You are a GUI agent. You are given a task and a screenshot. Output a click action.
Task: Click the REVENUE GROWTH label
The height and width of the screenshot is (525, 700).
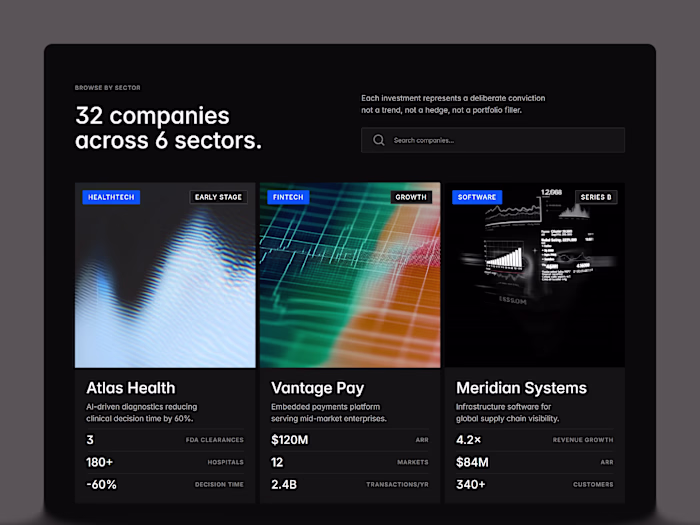tap(583, 440)
